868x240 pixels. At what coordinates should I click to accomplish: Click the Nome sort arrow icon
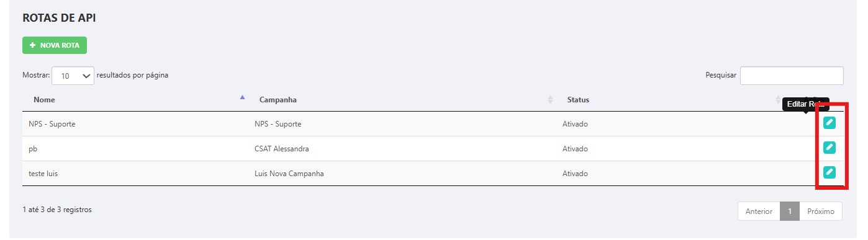click(x=242, y=97)
